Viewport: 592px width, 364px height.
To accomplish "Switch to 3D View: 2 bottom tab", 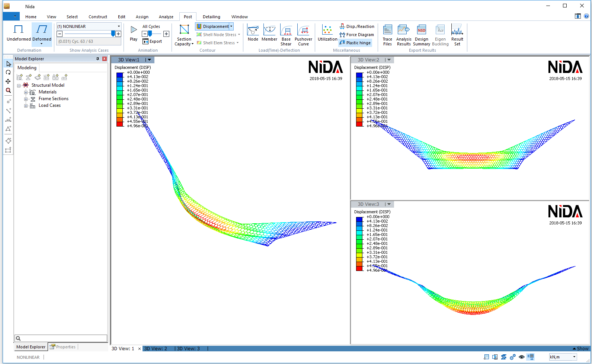I will click(x=156, y=349).
